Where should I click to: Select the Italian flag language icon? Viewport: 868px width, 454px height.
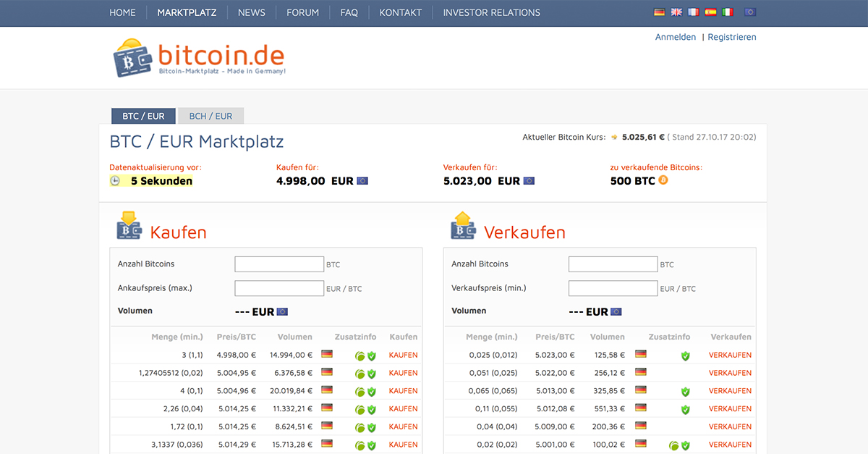728,12
